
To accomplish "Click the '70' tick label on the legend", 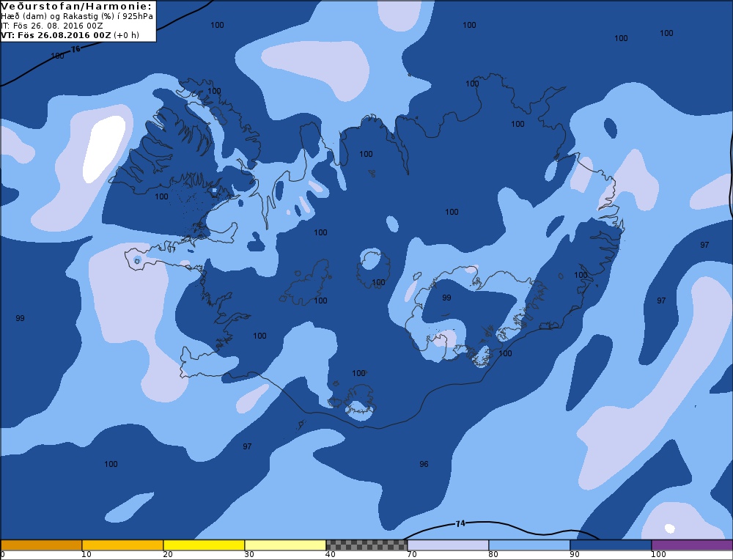I will (x=412, y=555).
